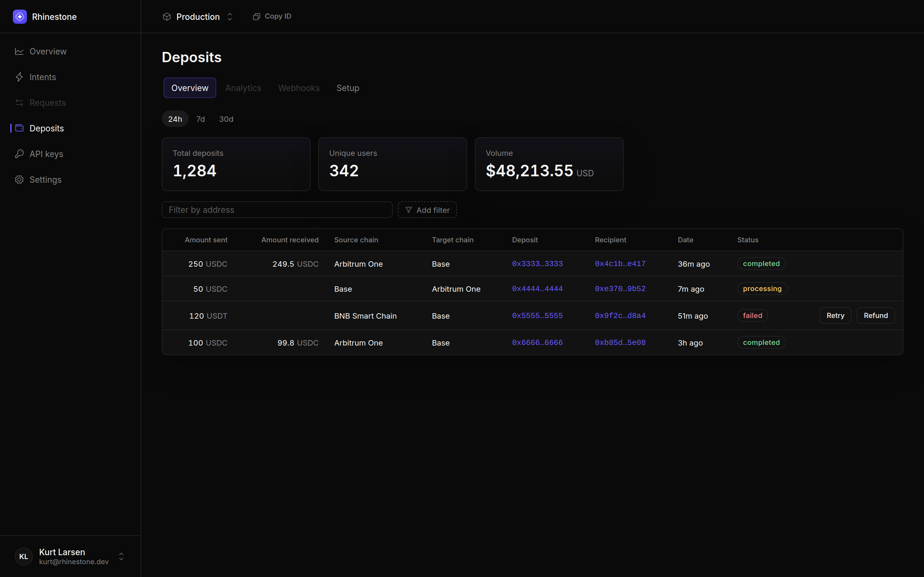The height and width of the screenshot is (577, 924).
Task: Open Settings via gear icon
Action: pos(19,180)
